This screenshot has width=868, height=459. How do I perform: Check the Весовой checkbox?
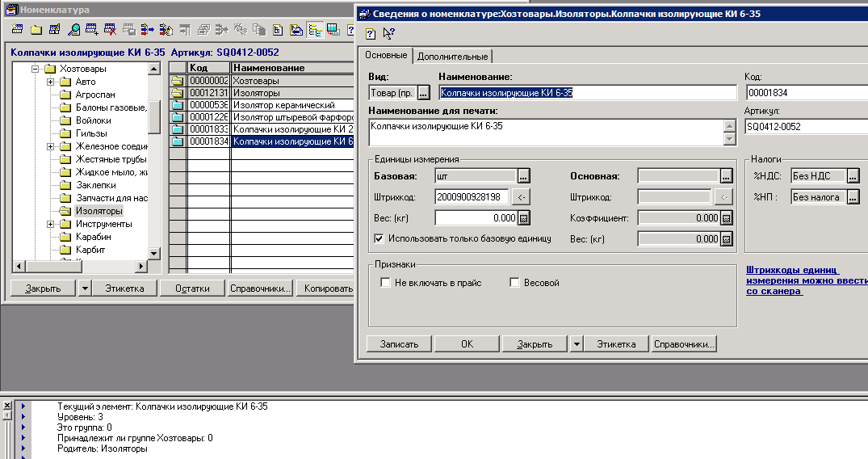point(514,283)
